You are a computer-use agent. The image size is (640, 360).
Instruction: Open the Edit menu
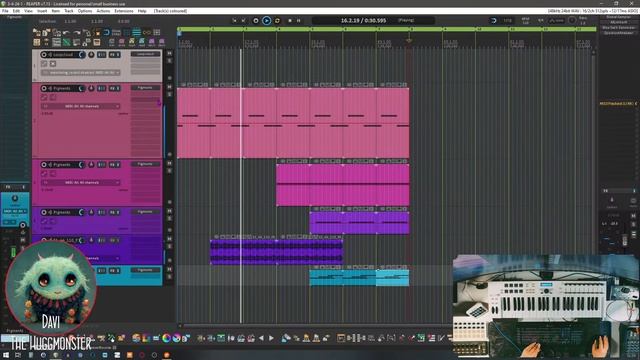tap(16, 11)
